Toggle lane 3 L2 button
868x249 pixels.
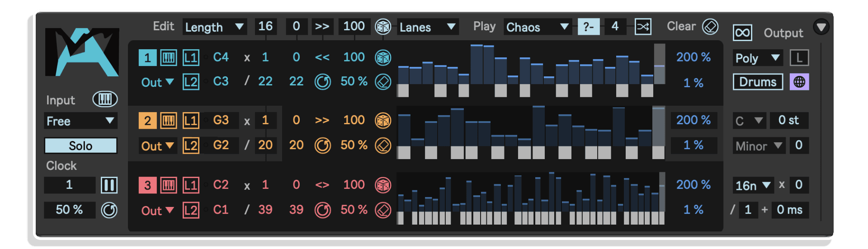tap(191, 211)
